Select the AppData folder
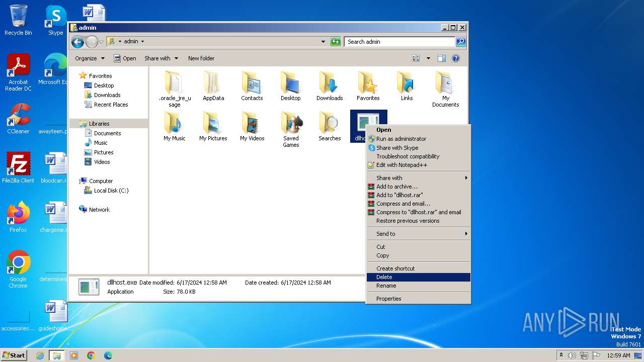This screenshot has height=362, width=644. 213,86
